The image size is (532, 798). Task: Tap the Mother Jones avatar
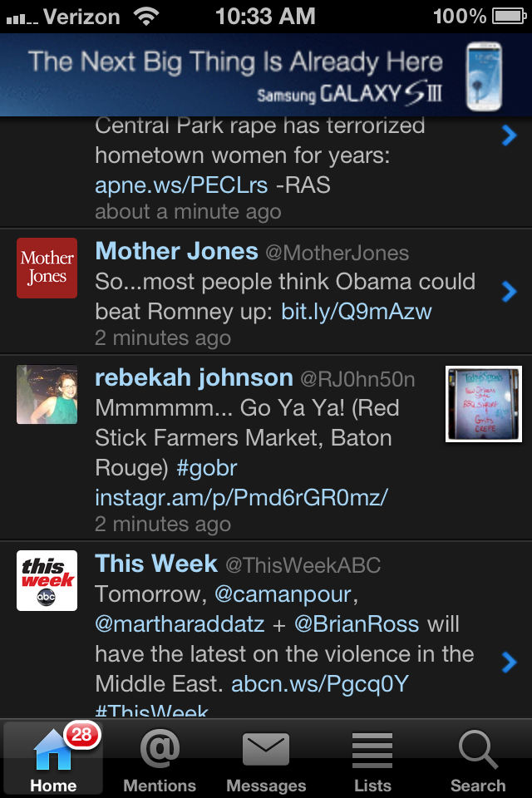47,268
